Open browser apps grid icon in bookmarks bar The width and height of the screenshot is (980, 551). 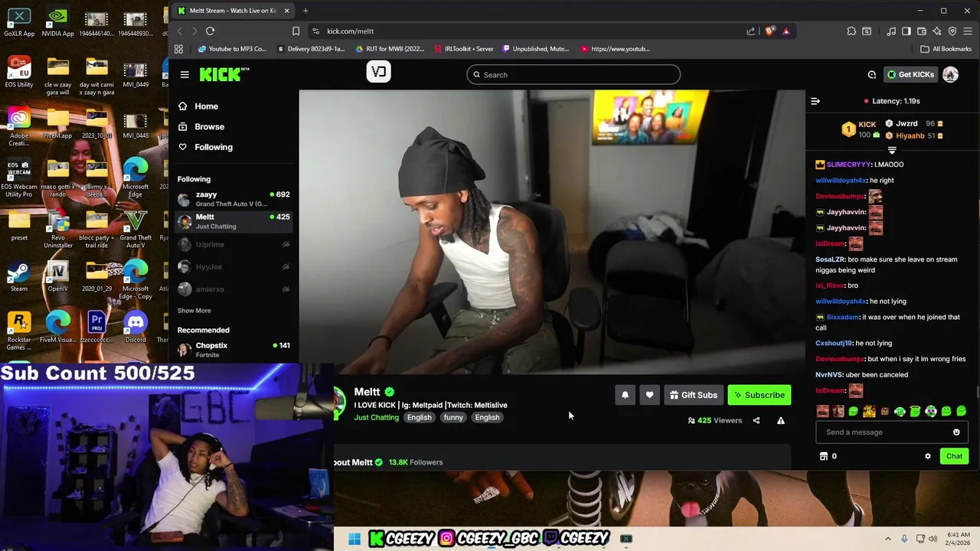(x=178, y=49)
